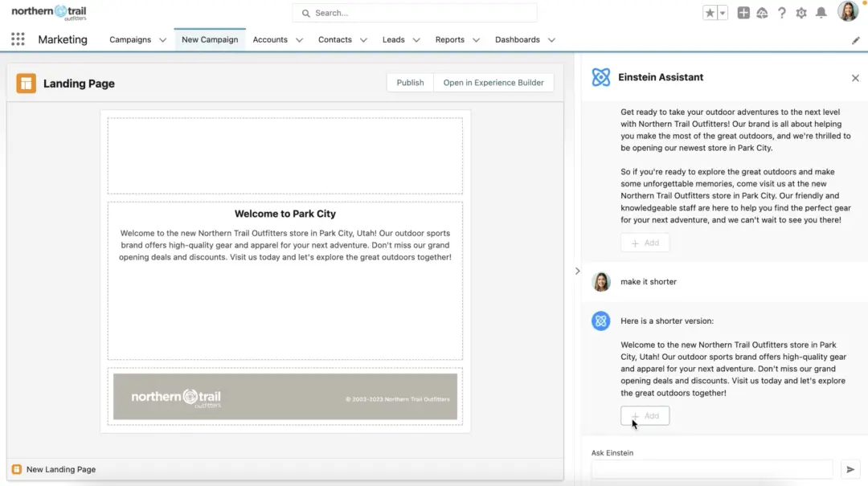
Task: Add the shorter version to the page
Action: pos(645,415)
